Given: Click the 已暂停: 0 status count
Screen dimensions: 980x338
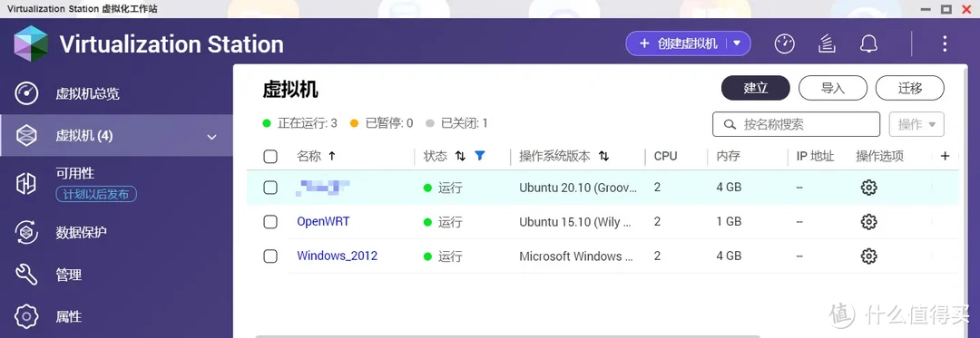Looking at the screenshot, I should pos(382,123).
